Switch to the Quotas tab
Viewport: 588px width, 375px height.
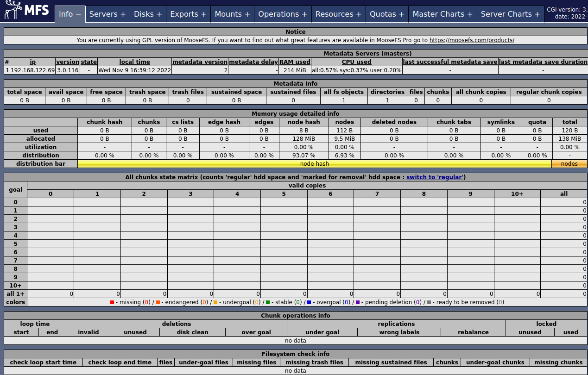click(x=387, y=14)
